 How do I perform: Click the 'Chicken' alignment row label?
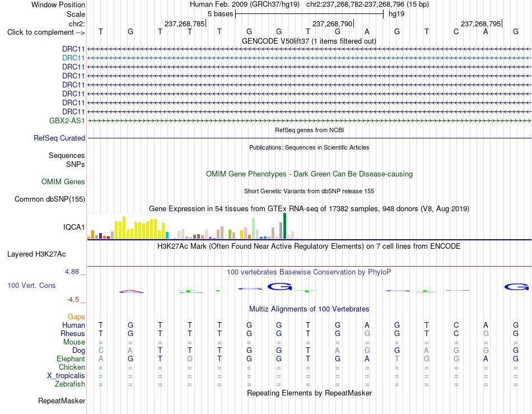72,367
